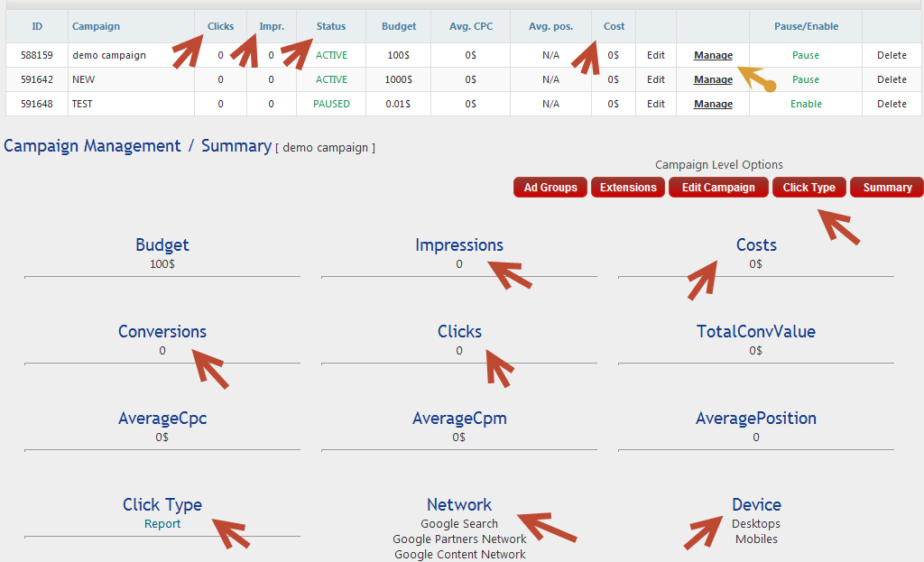Image resolution: width=924 pixels, height=562 pixels.
Task: Delete the demo campaign
Action: point(892,55)
